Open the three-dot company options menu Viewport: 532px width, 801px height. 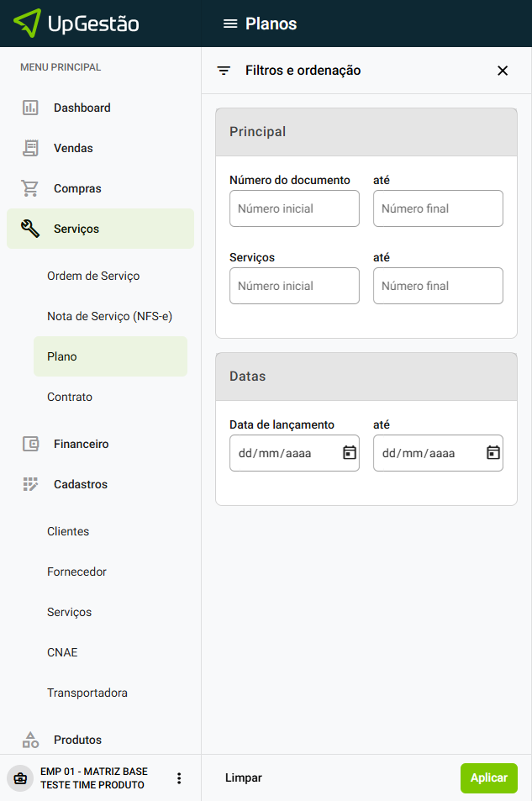coord(178,778)
